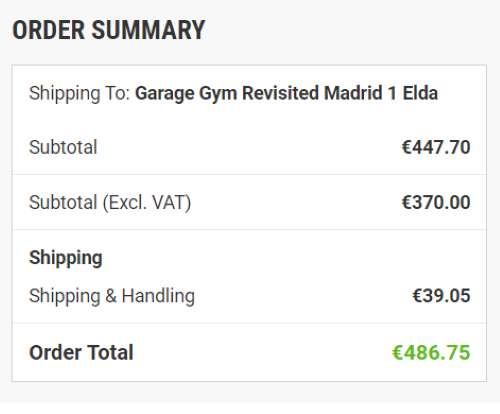Click the first Subtotal label
The height and width of the screenshot is (414, 500).
(63, 147)
